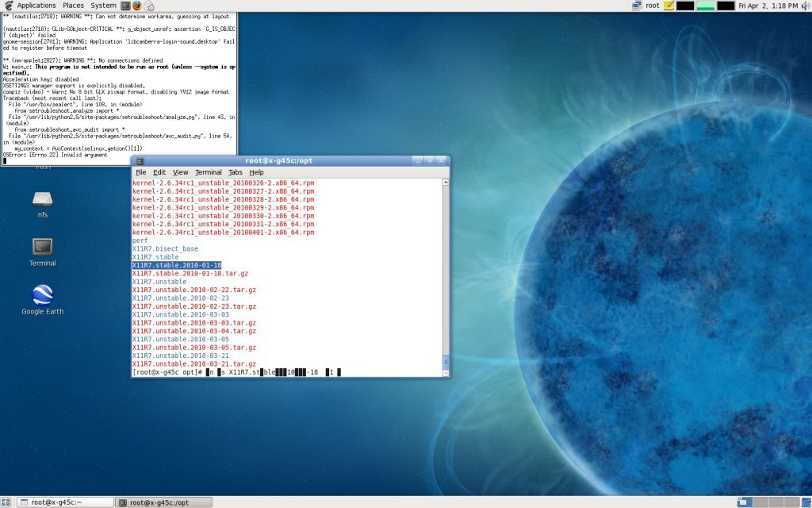Screen dimensions: 812x508
Task: Launch Firefox from the top panel
Action: point(137,6)
